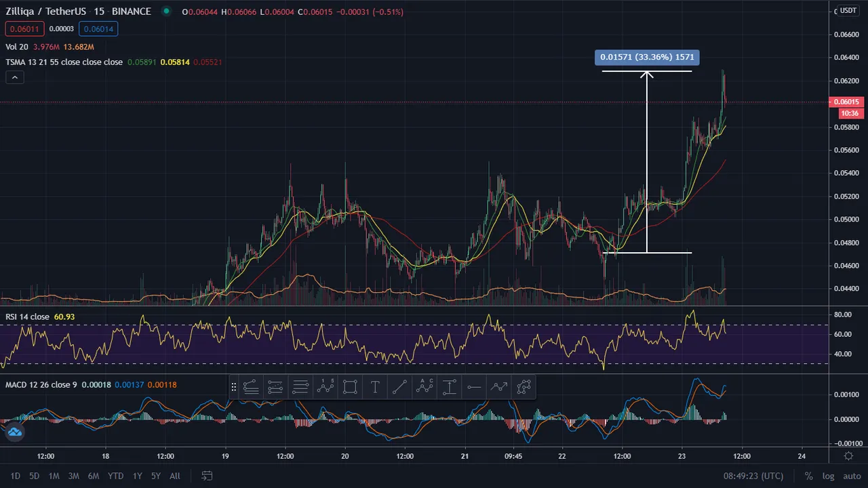This screenshot has height=488, width=868.
Task: Select the Fib retracement tool in favorites toolbar
Action: point(250,387)
